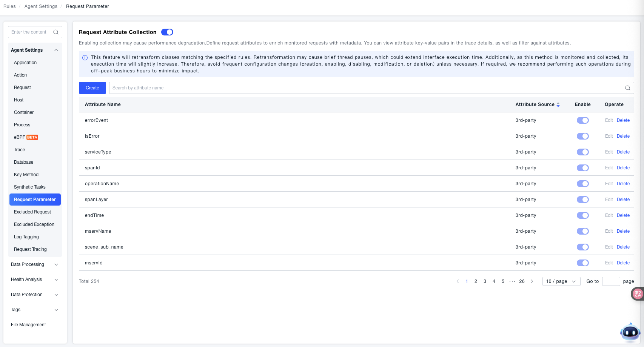Click the Create button

(x=92, y=88)
